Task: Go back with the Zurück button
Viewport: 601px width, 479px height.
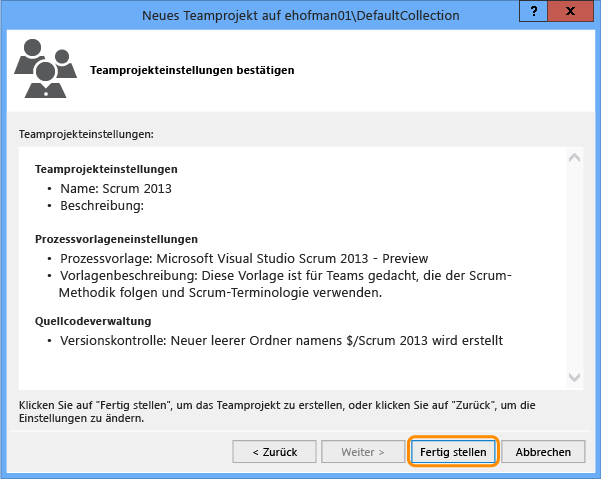Action: pos(274,452)
